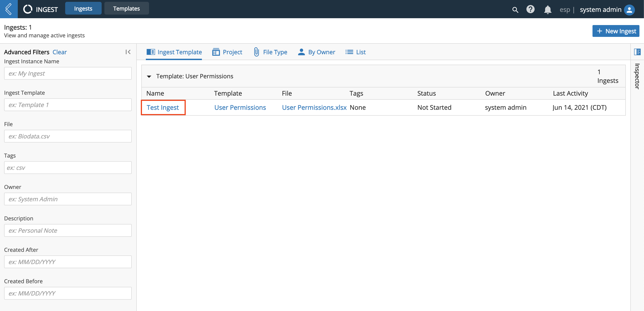Click the Not Started status cell
644x311 pixels.
(434, 107)
